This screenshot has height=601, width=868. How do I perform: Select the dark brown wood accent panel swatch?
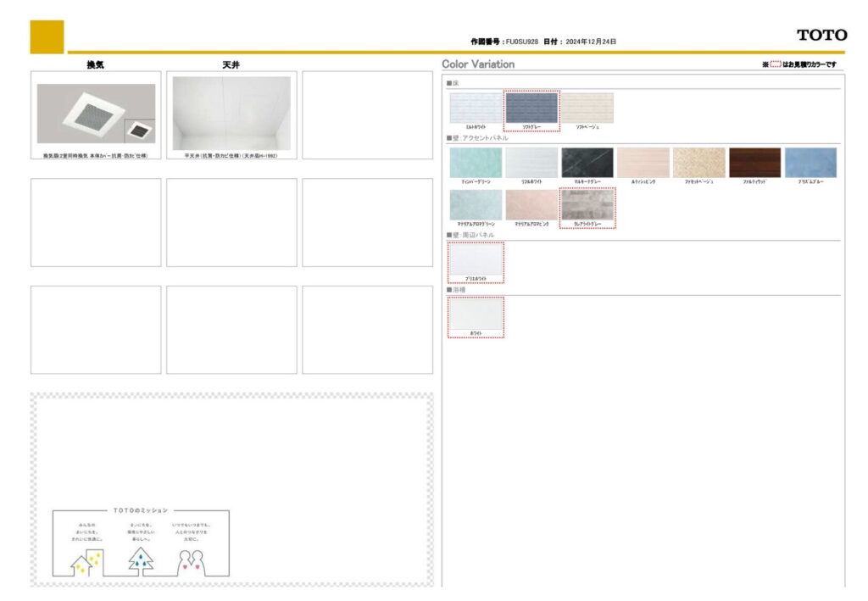(754, 163)
